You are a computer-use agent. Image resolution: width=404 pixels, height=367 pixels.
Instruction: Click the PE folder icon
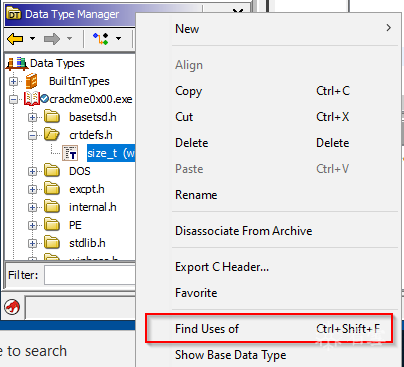(x=52, y=225)
